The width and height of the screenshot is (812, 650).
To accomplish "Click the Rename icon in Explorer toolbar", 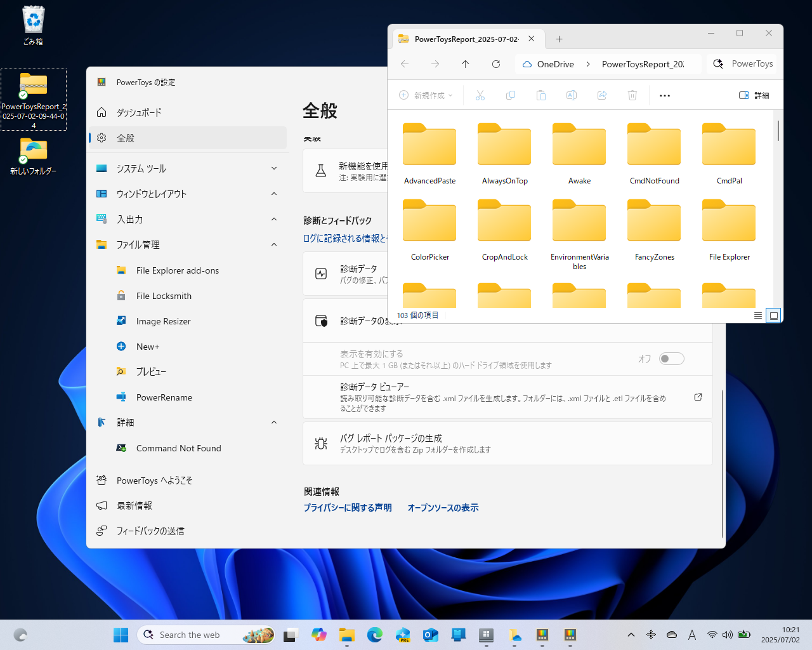I will 571,95.
